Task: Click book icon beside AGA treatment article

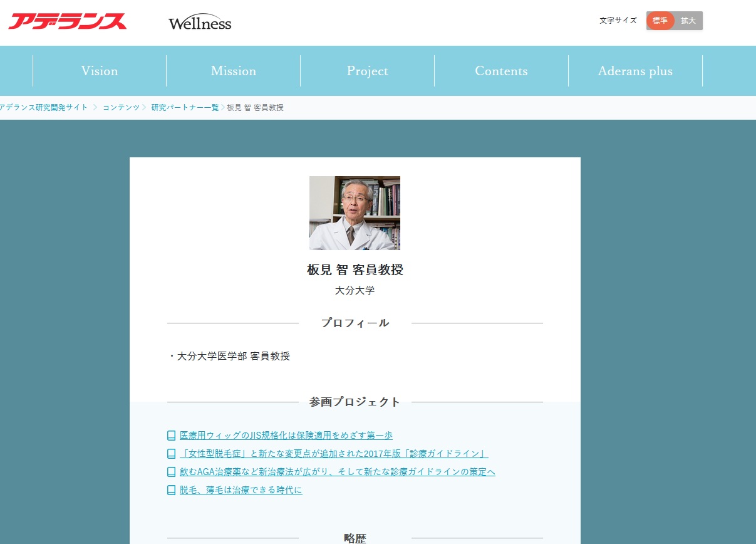Action: coord(171,472)
